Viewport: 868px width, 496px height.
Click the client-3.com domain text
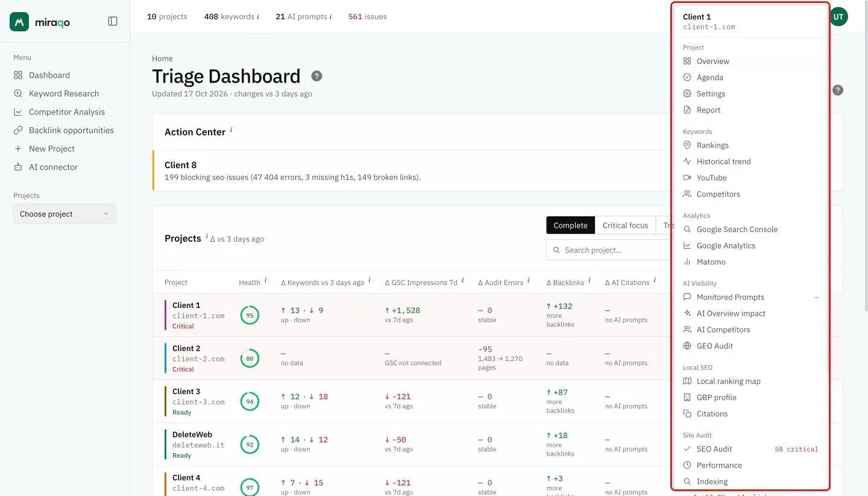(x=198, y=402)
